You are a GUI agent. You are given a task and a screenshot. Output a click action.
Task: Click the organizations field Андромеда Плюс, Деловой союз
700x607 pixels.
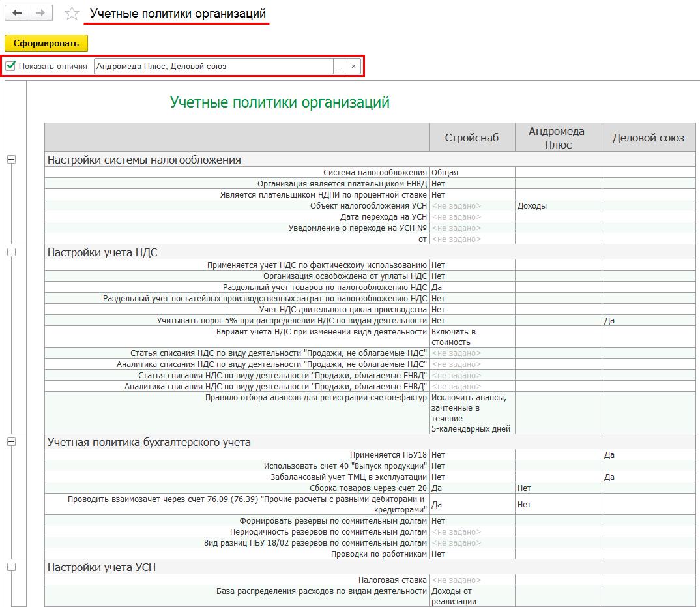[x=213, y=66]
